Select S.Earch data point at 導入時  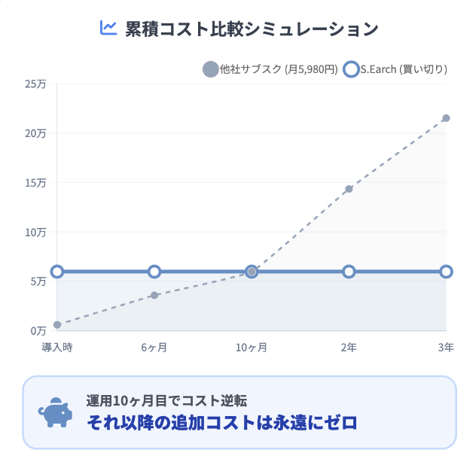pos(57,272)
